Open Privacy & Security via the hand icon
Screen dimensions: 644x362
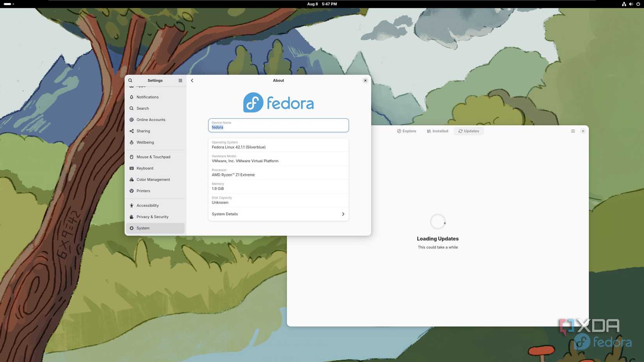132,216
